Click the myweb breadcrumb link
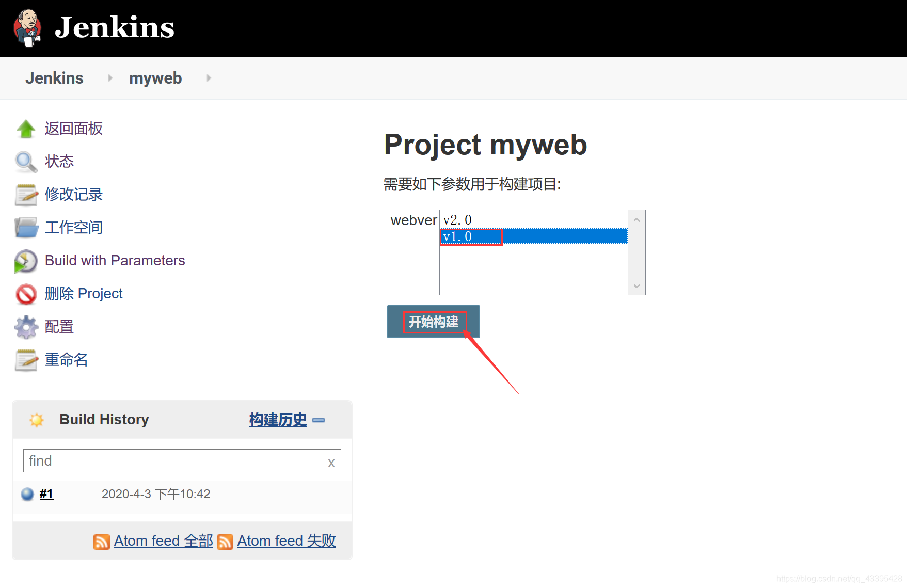Viewport: 907px width, 588px height. 155,78
